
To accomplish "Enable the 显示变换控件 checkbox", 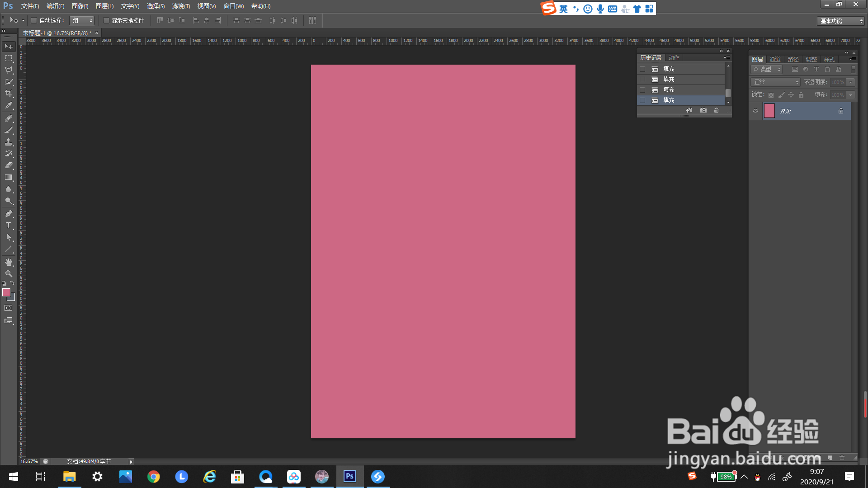I will tap(106, 20).
